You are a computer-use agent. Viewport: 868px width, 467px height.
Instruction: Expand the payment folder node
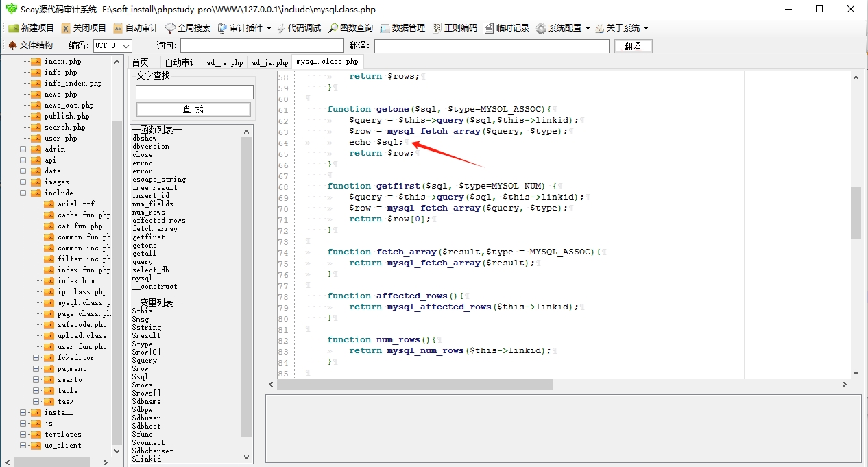point(36,368)
